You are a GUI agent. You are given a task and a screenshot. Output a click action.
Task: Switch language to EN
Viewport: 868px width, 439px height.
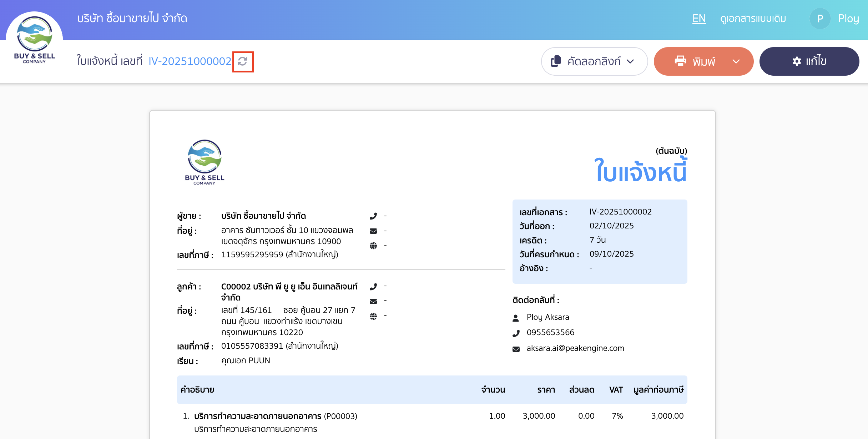(x=699, y=18)
